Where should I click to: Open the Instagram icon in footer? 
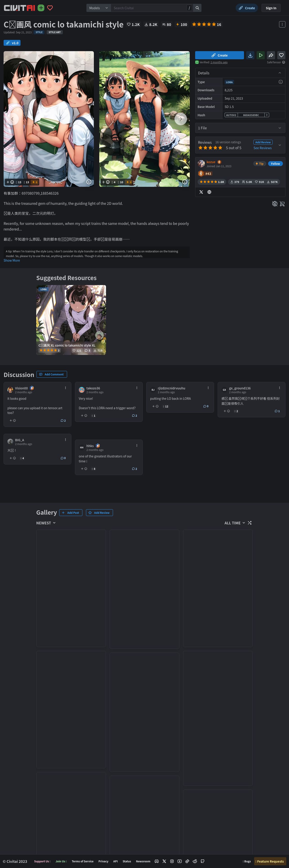[172, 861]
